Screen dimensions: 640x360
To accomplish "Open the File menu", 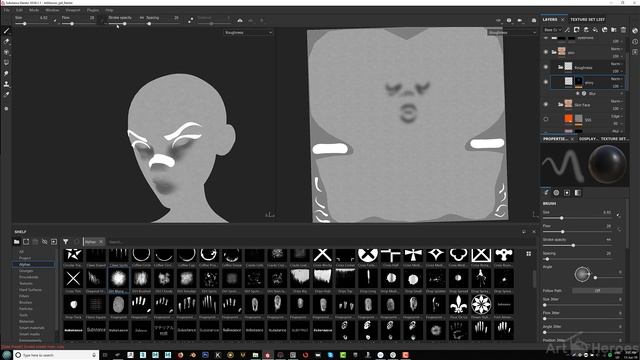I will [x=7, y=10].
